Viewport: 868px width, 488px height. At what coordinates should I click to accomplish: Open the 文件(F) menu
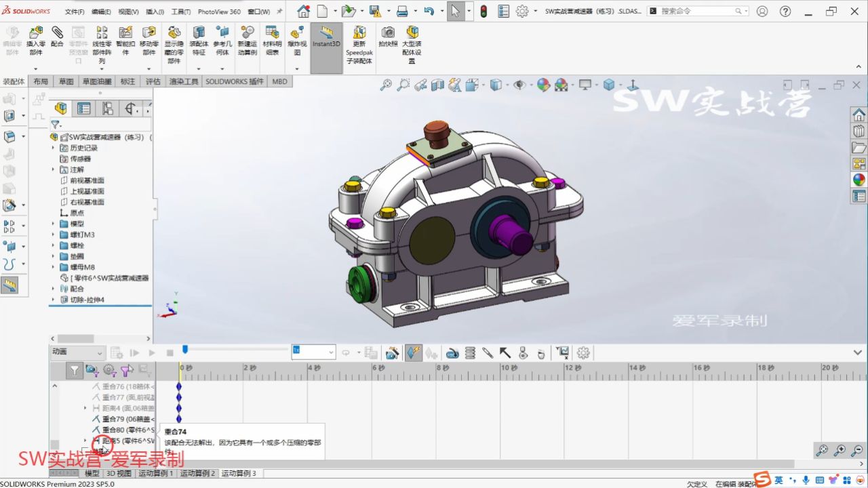pos(75,12)
